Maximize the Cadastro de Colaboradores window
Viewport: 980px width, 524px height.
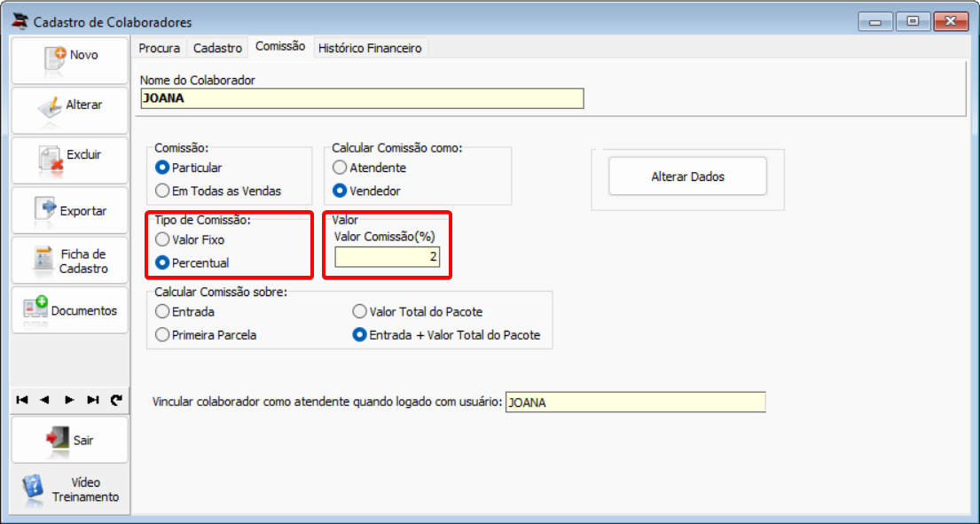pos(913,22)
